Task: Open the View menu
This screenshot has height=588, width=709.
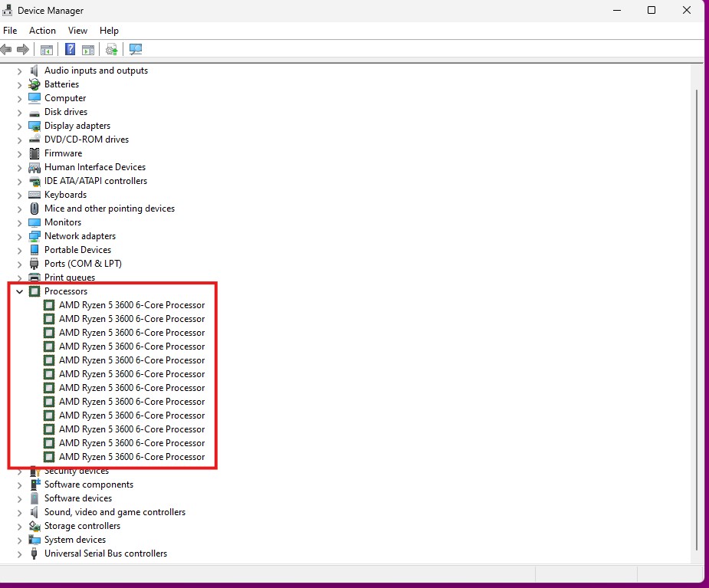Action: [77, 31]
